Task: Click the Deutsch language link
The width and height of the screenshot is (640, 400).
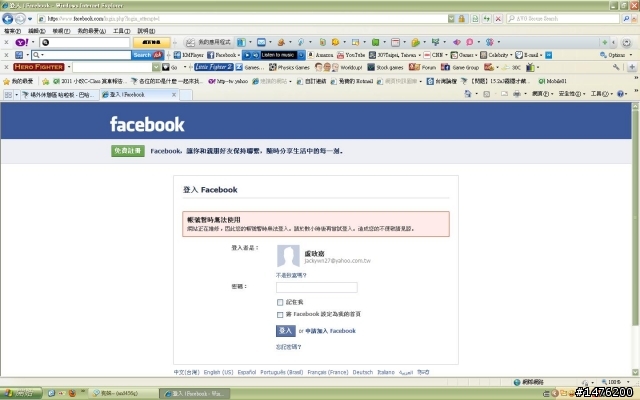Action: point(362,372)
